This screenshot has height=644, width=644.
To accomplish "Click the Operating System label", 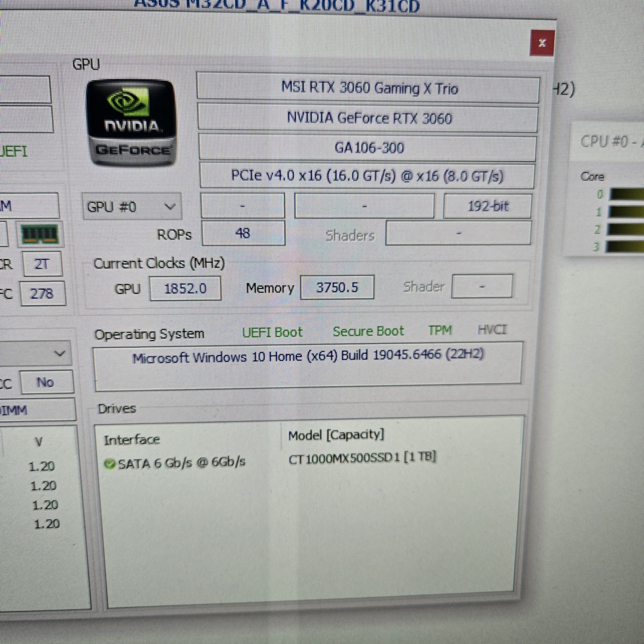I will click(149, 334).
